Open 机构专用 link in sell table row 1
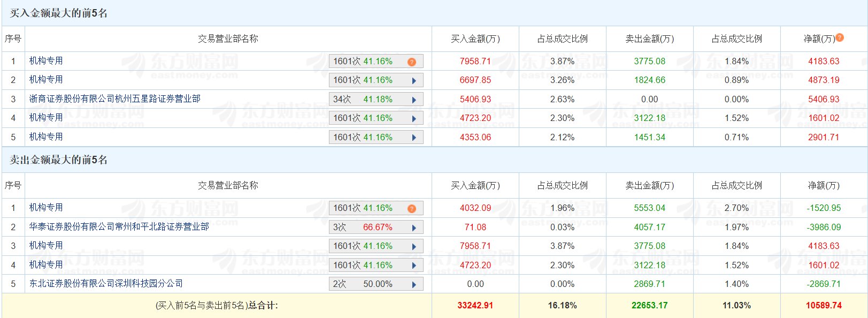The image size is (868, 318). coord(46,208)
